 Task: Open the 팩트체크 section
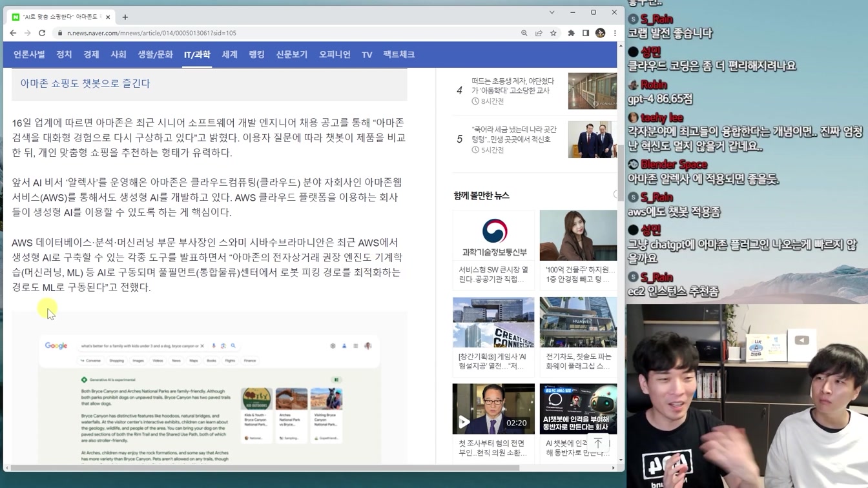click(x=399, y=55)
